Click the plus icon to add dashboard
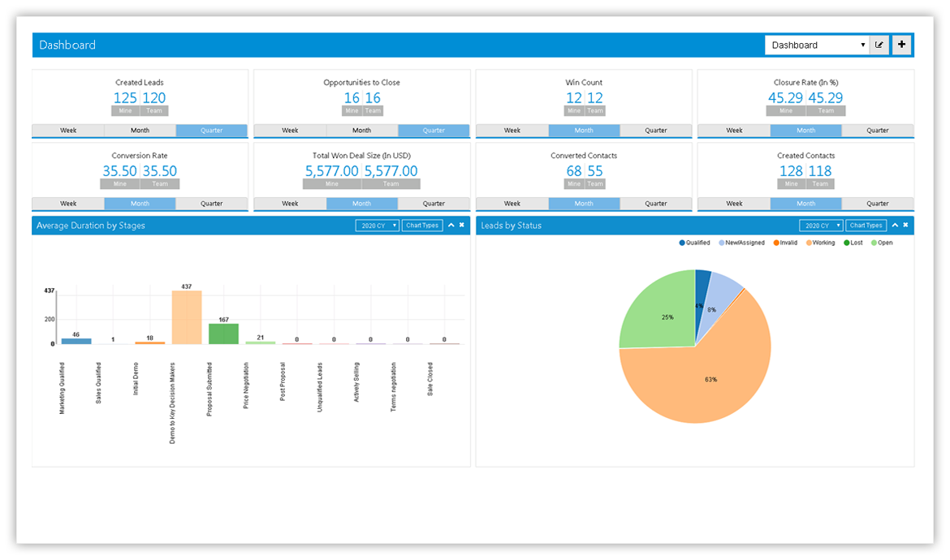This screenshot has height=560, width=950. (901, 45)
